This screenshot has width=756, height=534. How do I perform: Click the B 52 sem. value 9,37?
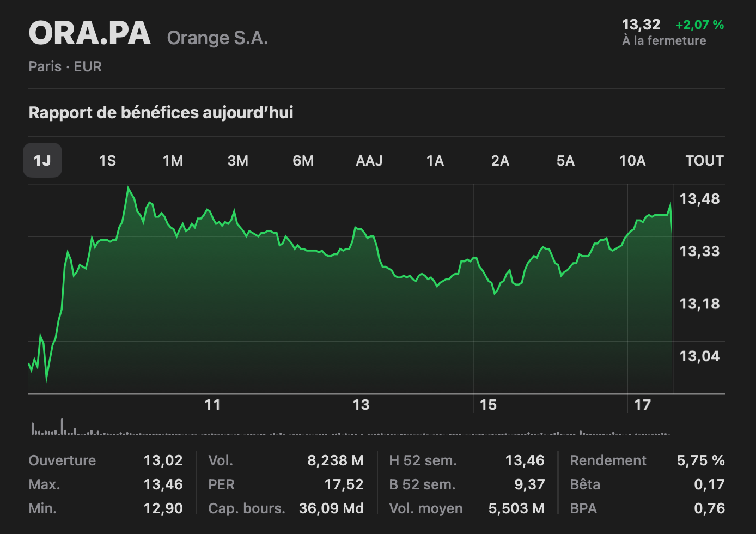pos(529,484)
